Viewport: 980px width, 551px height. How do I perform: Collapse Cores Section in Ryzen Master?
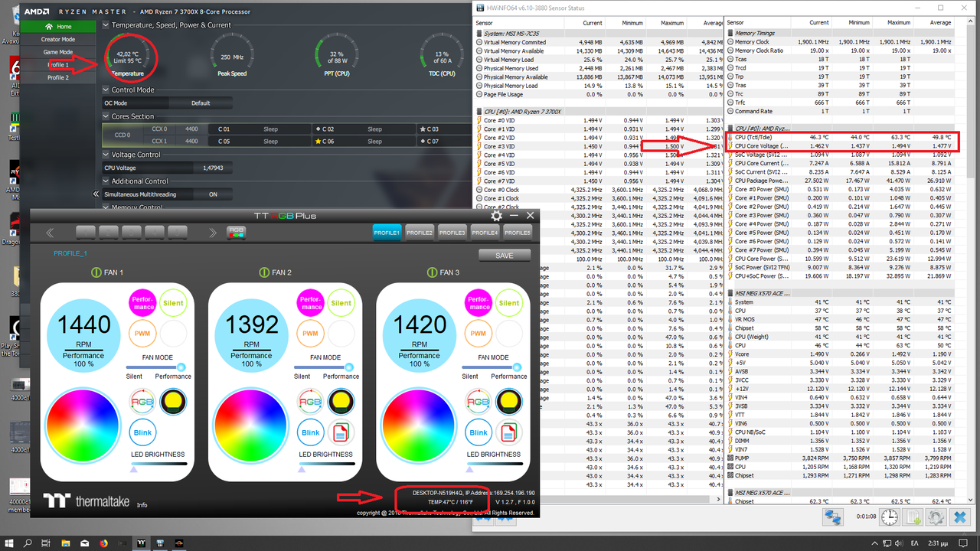106,116
